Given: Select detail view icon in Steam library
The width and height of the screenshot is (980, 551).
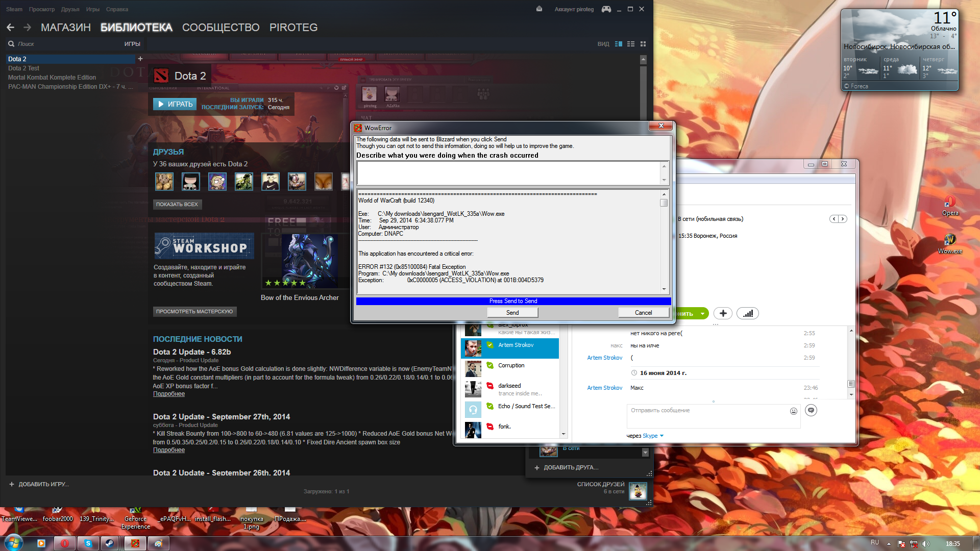Looking at the screenshot, I should [x=619, y=44].
